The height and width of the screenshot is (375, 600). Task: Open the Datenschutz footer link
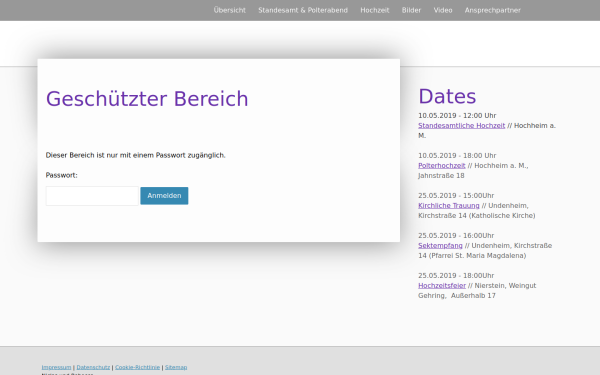click(x=93, y=367)
